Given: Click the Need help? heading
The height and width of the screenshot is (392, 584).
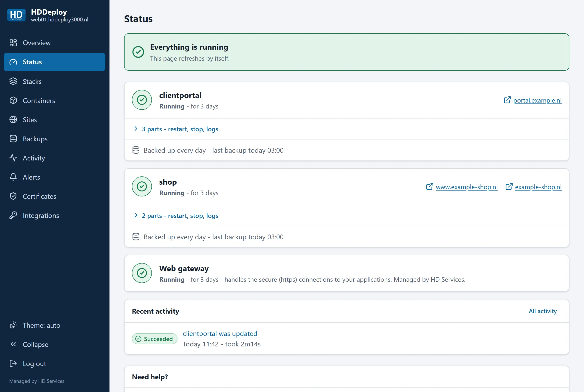Looking at the screenshot, I should click(150, 377).
